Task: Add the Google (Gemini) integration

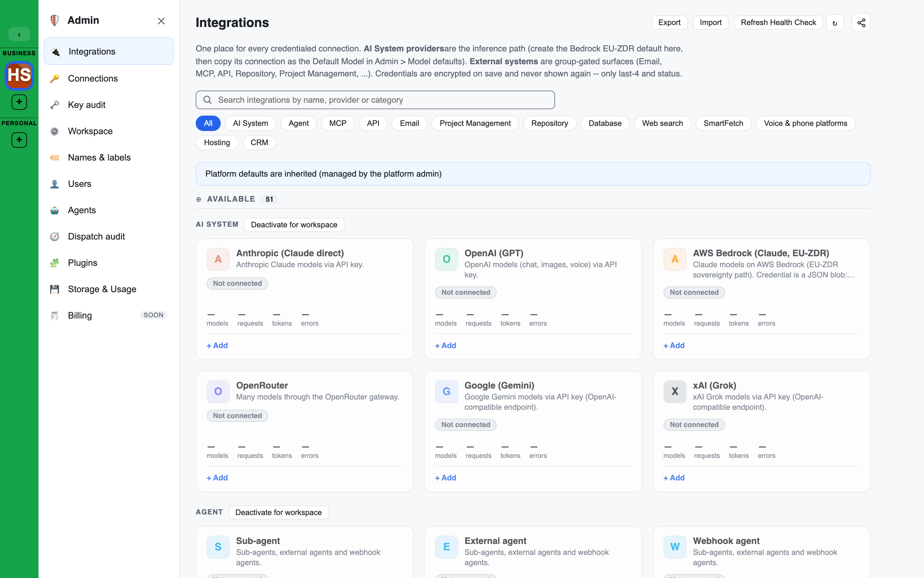Action: (x=446, y=478)
